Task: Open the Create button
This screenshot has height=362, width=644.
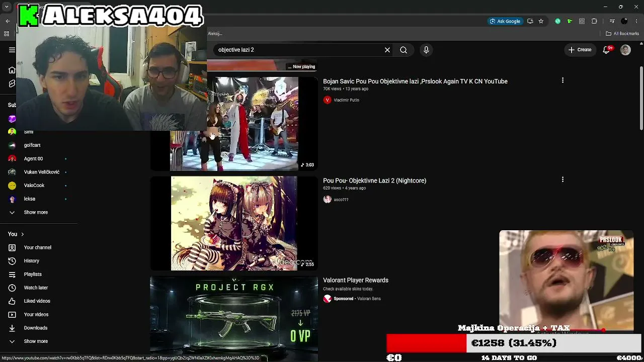Action: [580, 50]
